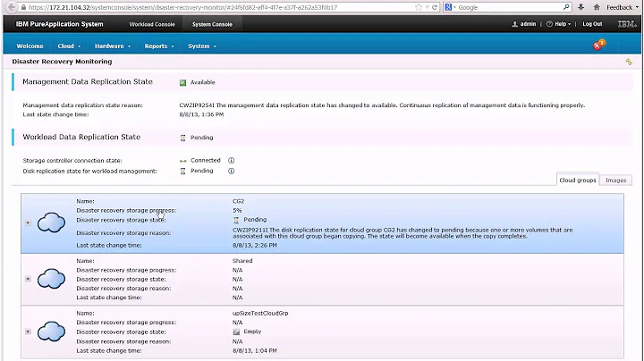This screenshot has width=644, height=361.
Task: Click the admin user icon
Action: pyautogui.click(x=514, y=24)
